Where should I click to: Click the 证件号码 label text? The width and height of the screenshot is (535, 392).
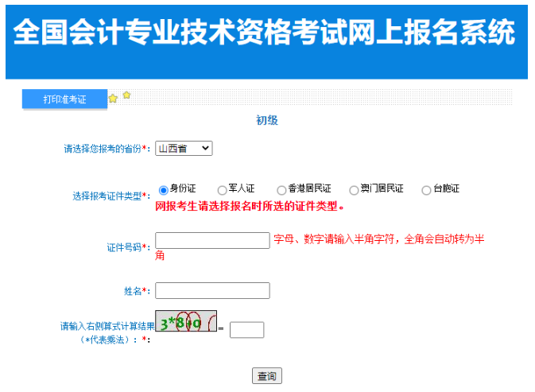(x=128, y=247)
